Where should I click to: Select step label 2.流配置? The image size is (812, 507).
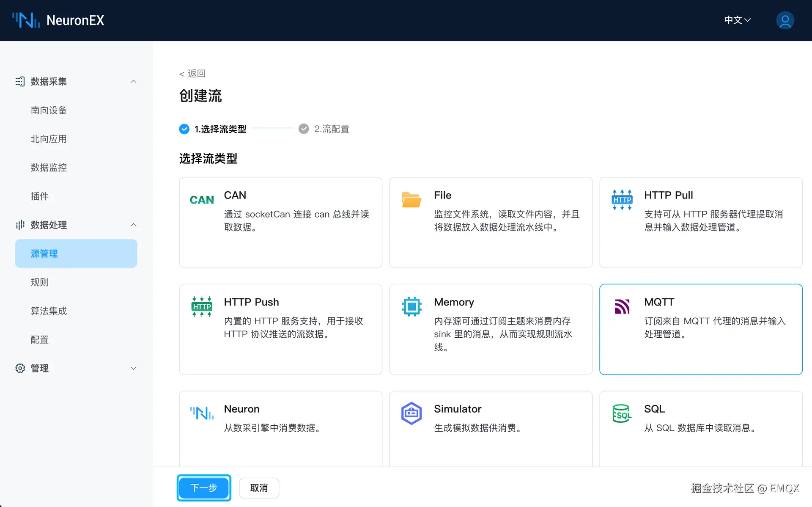(x=332, y=129)
